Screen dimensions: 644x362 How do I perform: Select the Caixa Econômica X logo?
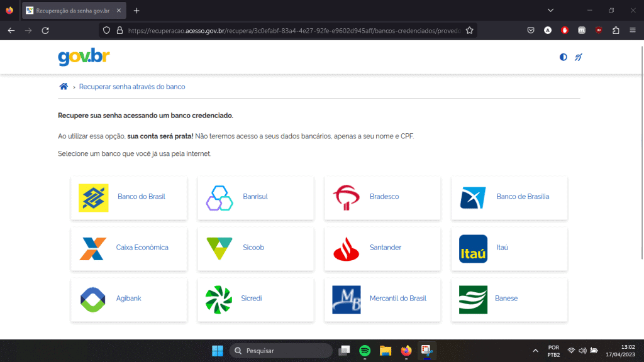click(93, 249)
